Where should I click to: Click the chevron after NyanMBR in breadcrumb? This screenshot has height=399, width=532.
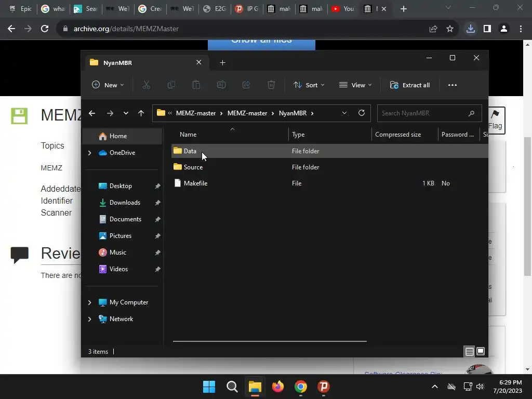tap(312, 113)
